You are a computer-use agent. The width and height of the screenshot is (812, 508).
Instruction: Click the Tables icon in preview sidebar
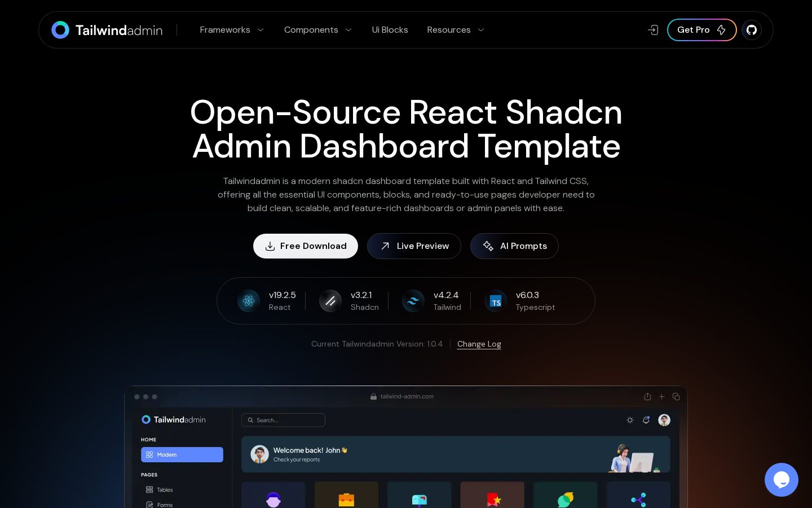pos(149,489)
